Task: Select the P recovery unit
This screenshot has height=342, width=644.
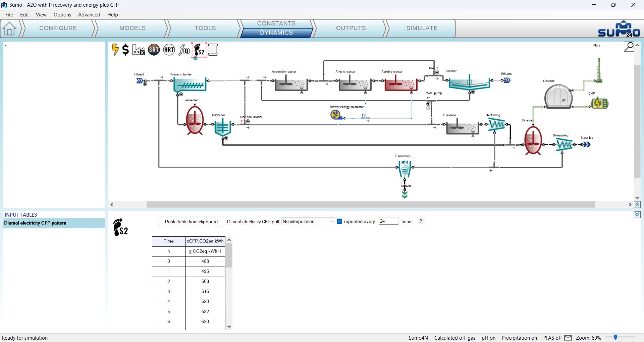Action: click(405, 169)
